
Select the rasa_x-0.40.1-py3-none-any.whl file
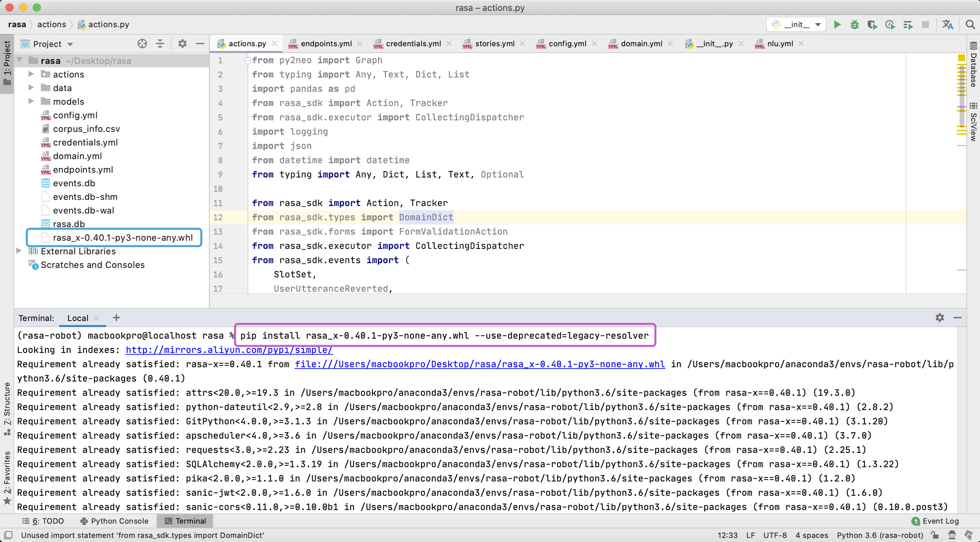tap(122, 238)
